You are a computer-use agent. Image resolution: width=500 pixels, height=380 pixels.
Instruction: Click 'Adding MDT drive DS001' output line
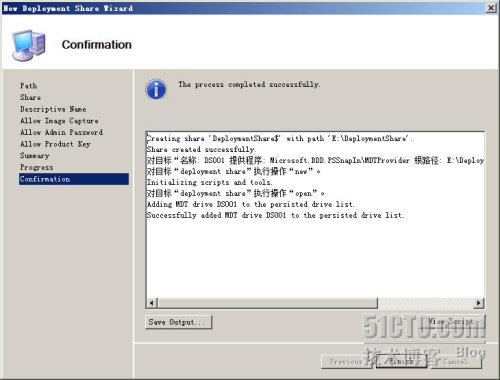251,204
